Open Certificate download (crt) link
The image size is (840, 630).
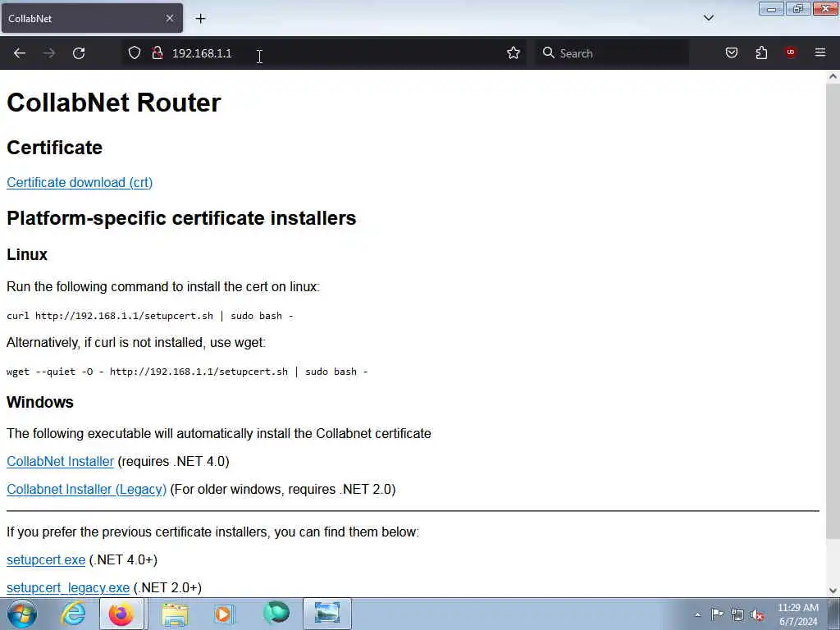pyautogui.click(x=80, y=182)
